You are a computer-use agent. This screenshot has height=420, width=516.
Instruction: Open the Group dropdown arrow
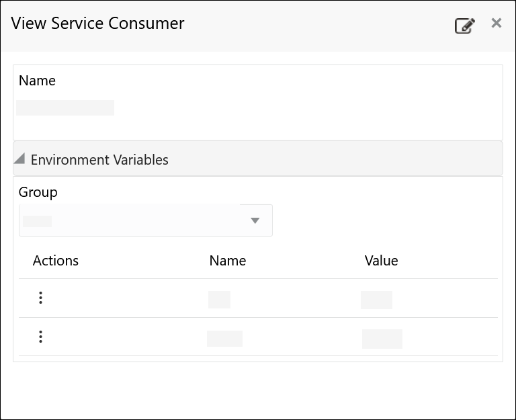pyautogui.click(x=255, y=220)
